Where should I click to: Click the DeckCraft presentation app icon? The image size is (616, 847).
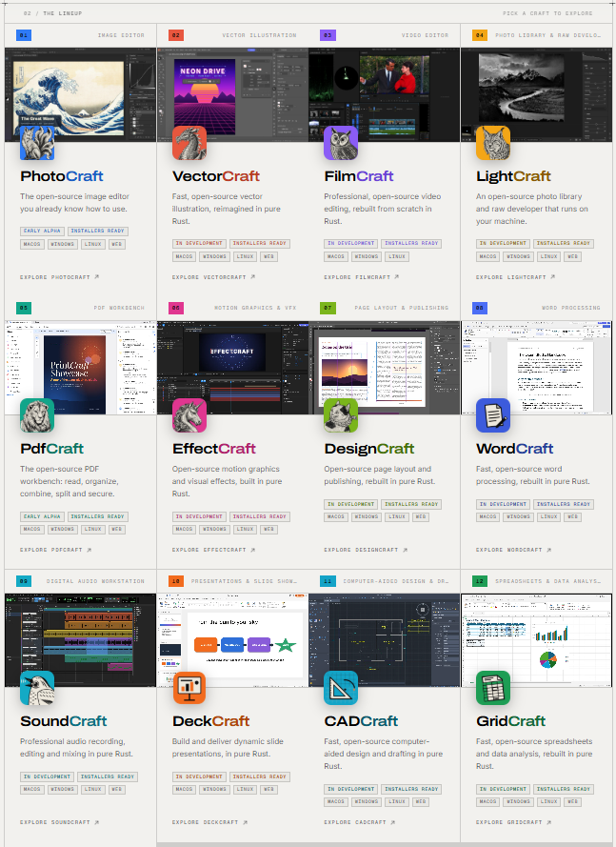tap(189, 688)
